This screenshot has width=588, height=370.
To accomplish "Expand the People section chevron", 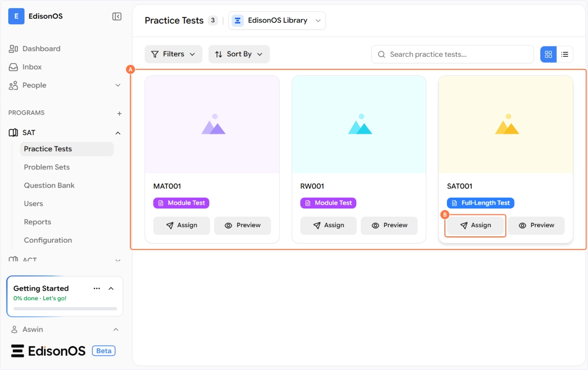I will [x=118, y=86].
